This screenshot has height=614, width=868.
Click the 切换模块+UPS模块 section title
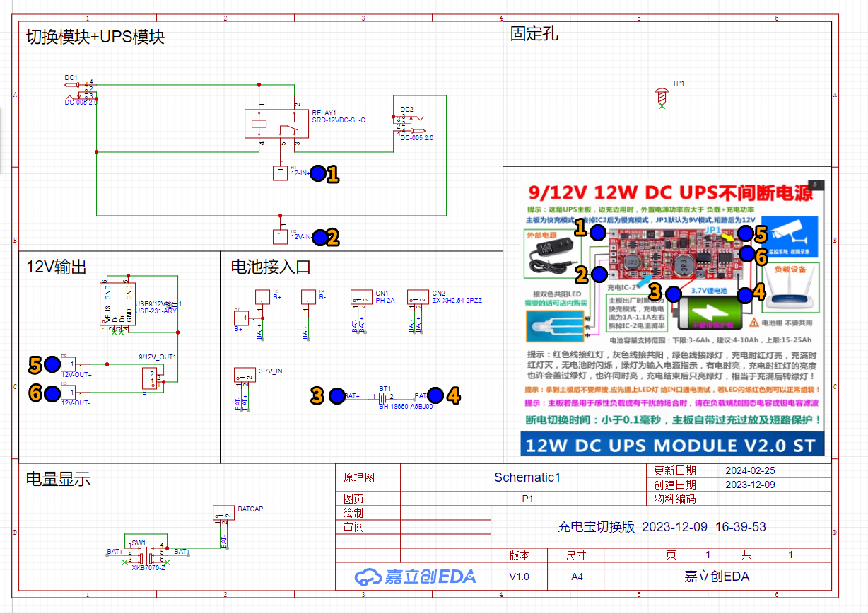point(95,36)
